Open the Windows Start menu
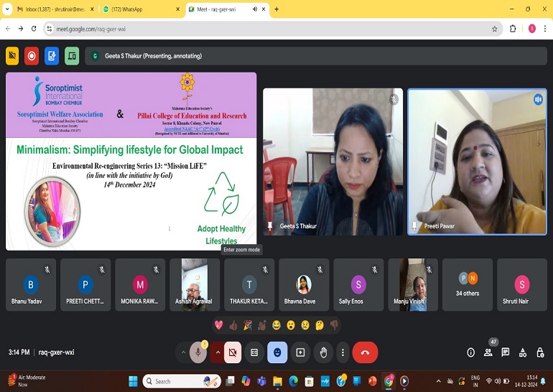553x392 pixels. 133,381
